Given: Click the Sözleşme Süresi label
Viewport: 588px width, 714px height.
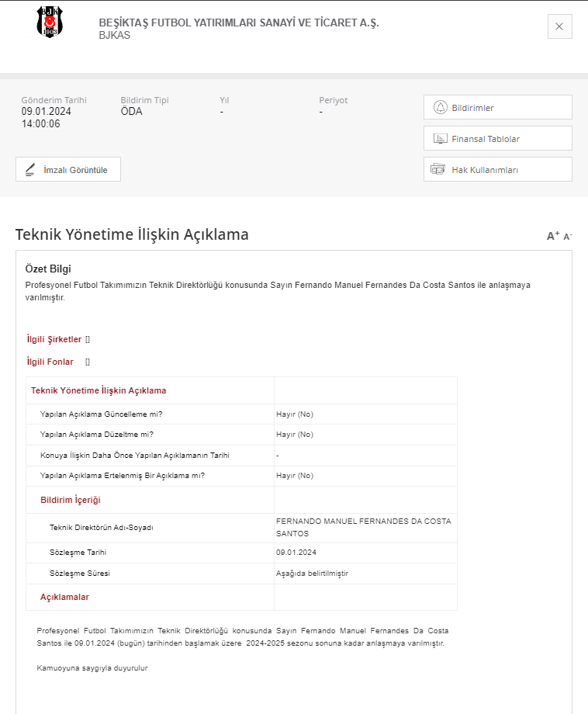Looking at the screenshot, I should coord(80,574).
